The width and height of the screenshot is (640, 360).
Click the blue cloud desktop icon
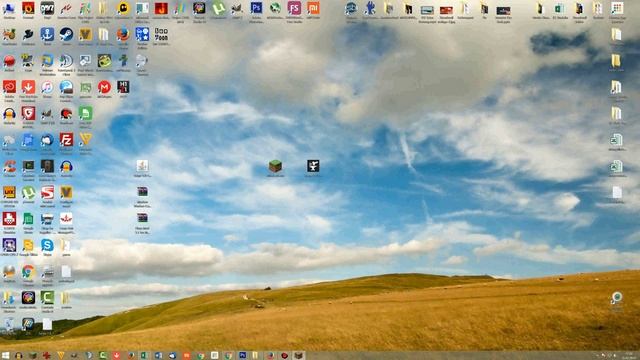point(47,140)
